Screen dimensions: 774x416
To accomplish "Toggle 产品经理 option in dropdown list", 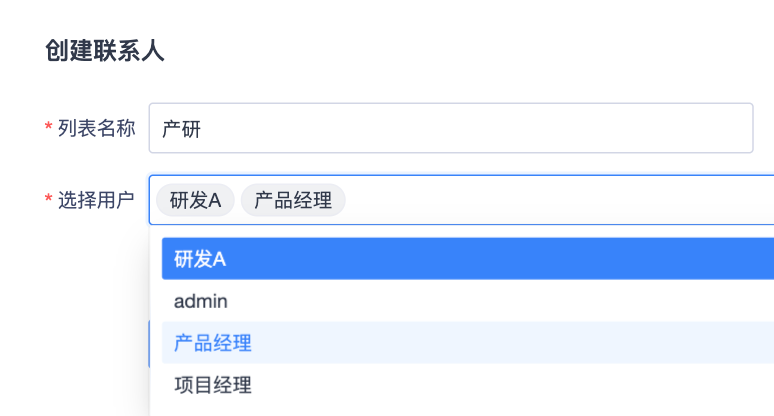I will (213, 343).
